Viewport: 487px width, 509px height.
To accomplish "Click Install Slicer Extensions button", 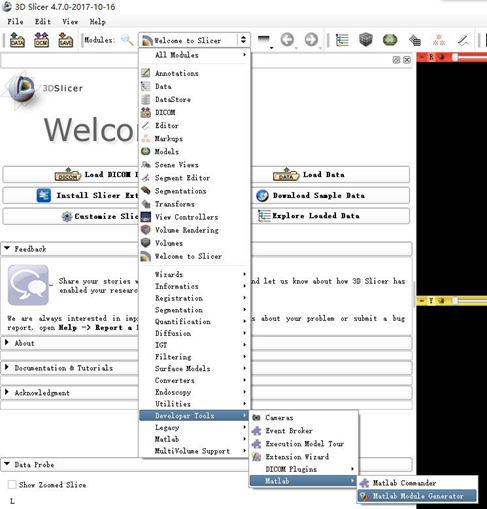I will point(71,195).
